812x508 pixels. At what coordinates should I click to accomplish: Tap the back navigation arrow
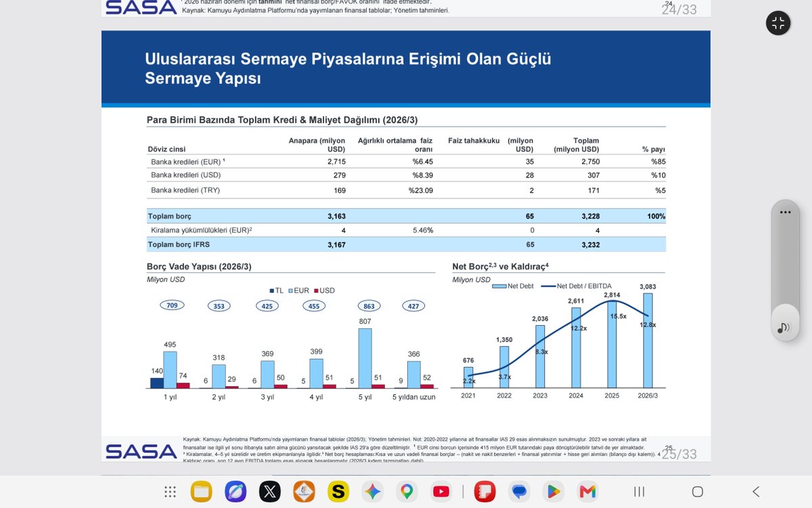756,492
